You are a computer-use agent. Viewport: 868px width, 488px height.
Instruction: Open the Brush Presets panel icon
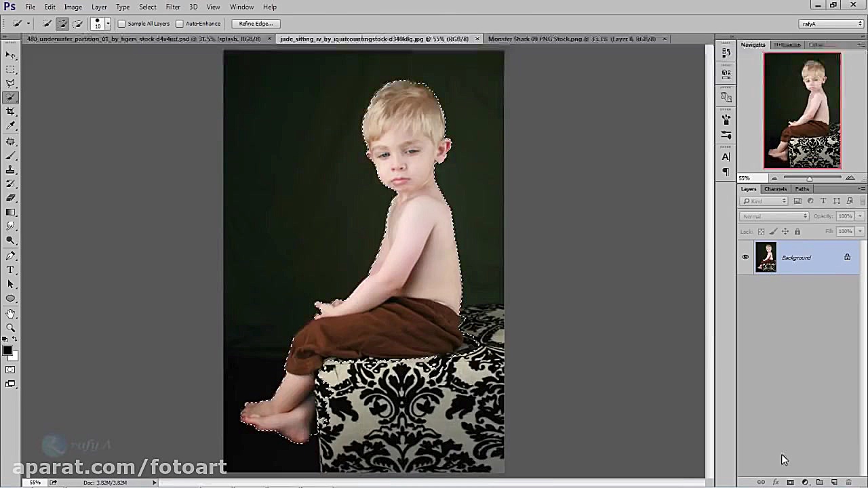click(x=726, y=135)
